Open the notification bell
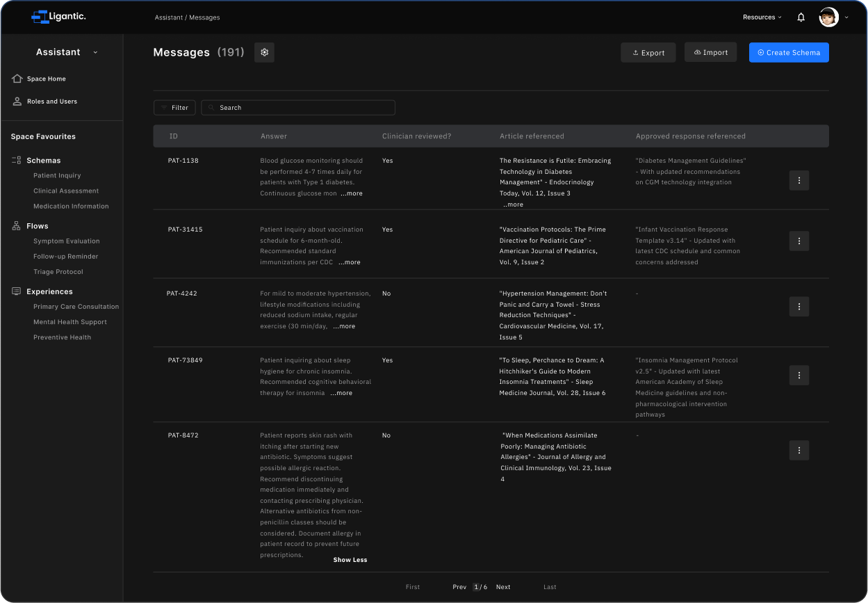 point(802,16)
